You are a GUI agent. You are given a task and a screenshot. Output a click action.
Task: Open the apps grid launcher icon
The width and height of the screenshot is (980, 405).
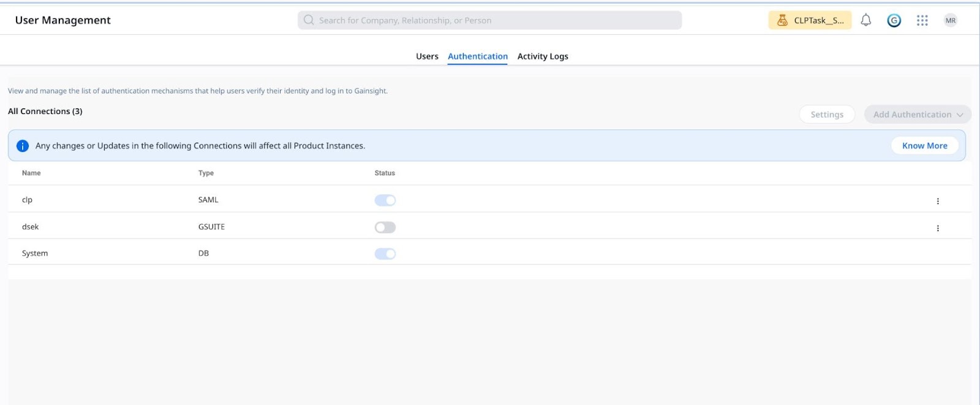922,20
